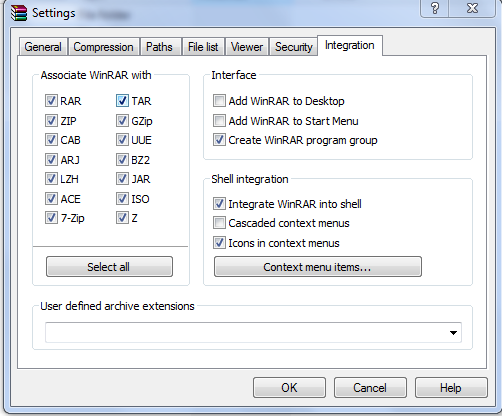Viewport: 502px width, 416px height.
Task: Click the WinRAR books icon in title bar
Action: pos(18,13)
